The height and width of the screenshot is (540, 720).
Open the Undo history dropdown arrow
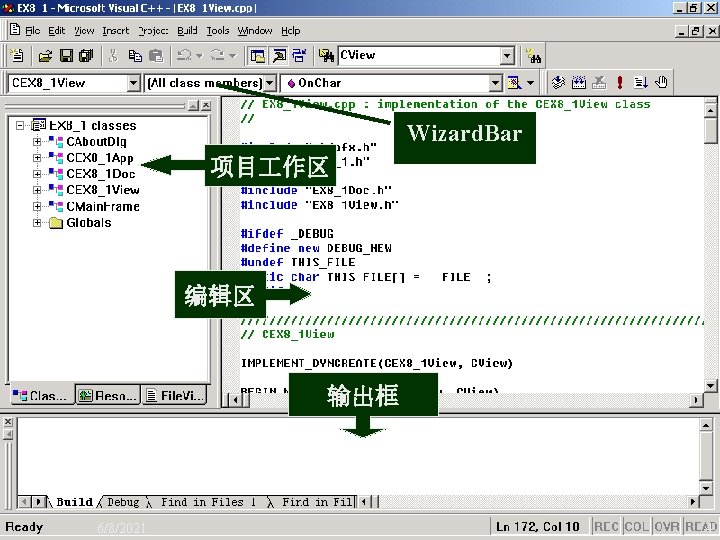199,56
